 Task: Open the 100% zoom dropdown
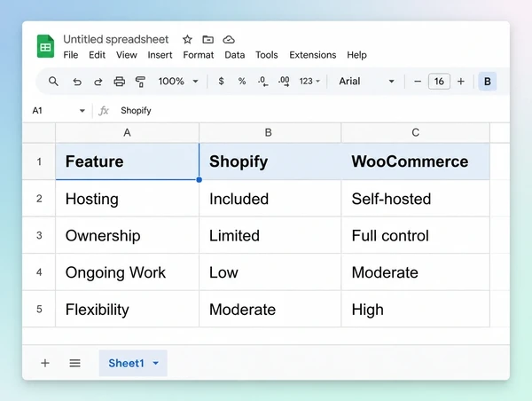[178, 82]
